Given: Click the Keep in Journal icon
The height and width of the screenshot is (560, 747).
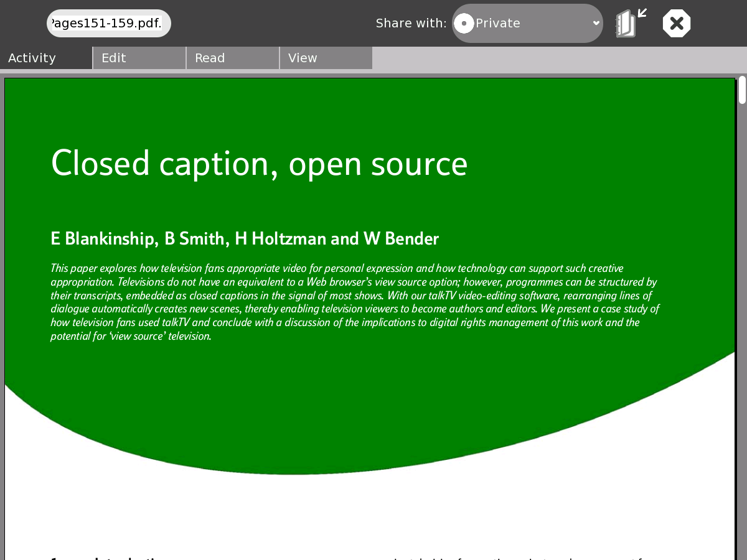Looking at the screenshot, I should tap(630, 24).
